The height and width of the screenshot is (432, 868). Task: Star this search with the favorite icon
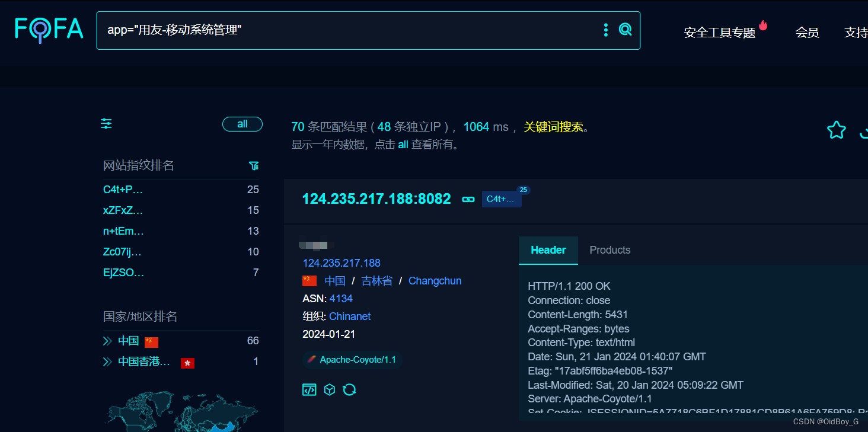[836, 130]
